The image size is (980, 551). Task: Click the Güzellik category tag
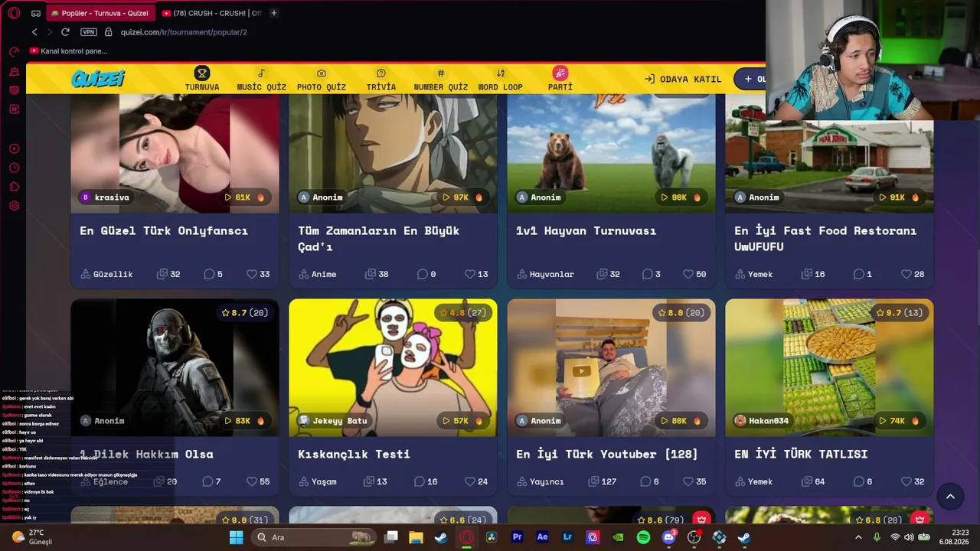107,274
